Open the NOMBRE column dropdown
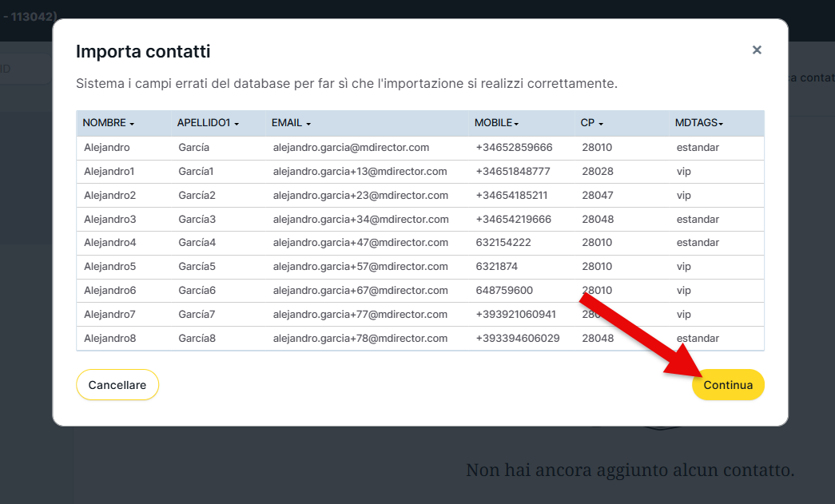This screenshot has width=835, height=504. coord(109,123)
